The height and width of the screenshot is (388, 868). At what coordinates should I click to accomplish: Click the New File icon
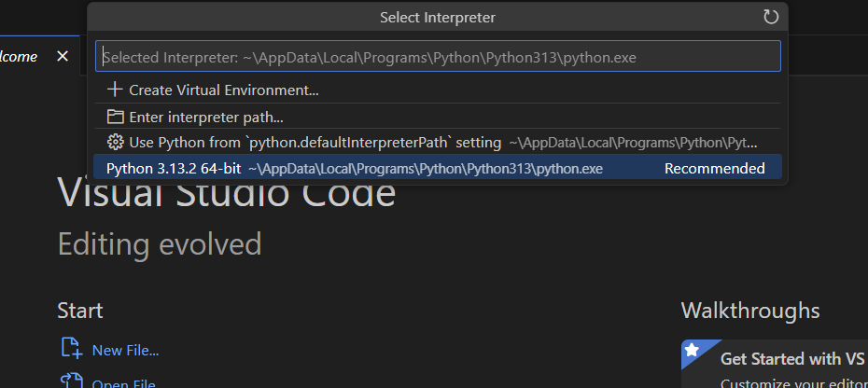(x=72, y=348)
